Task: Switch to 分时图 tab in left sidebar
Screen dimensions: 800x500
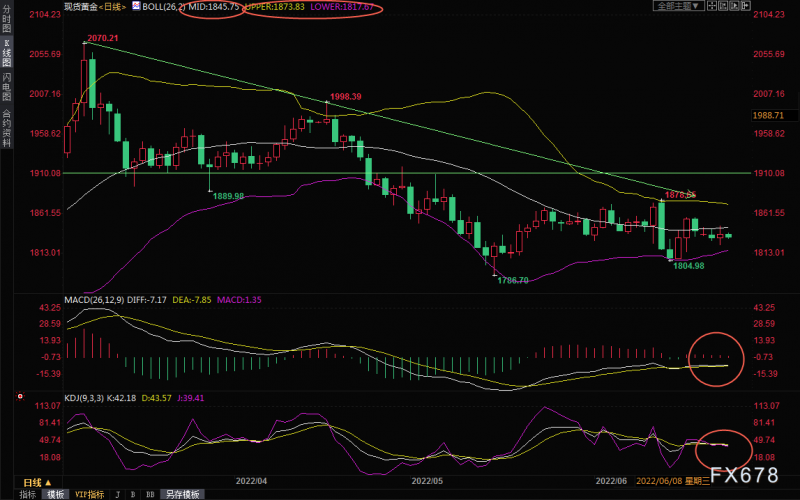Action: tap(7, 23)
